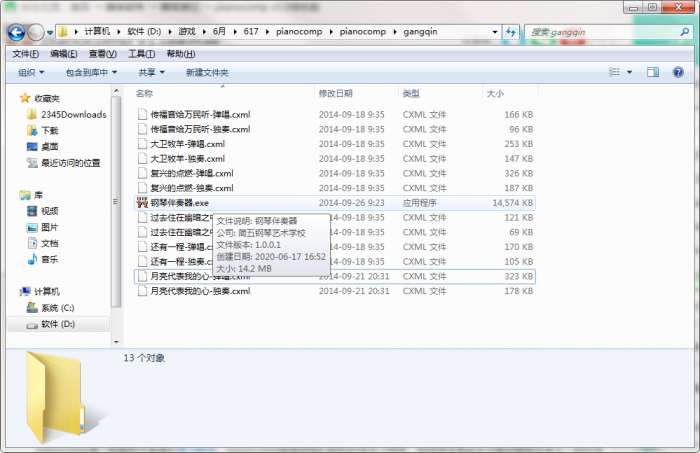Select the file 大卫牧羊-弹唱.cxml
Viewport: 700px width, 453px height.
tap(188, 144)
